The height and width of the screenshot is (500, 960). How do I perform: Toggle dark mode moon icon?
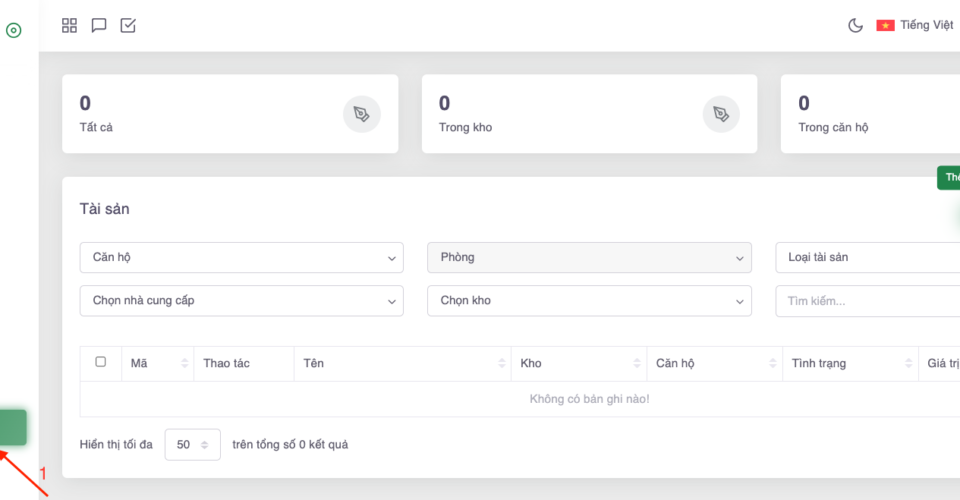tap(855, 26)
